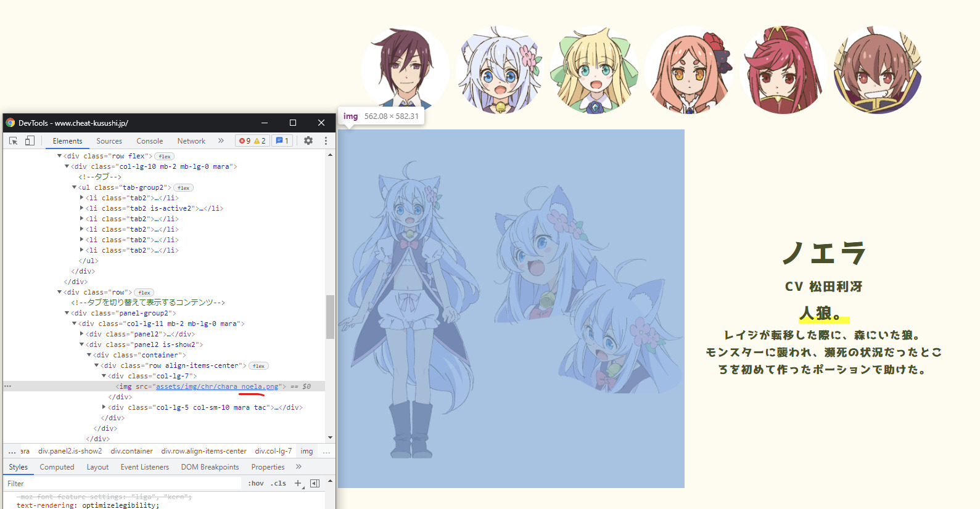The width and height of the screenshot is (980, 509).
Task: Click the errors and warnings counter
Action: [x=252, y=141]
